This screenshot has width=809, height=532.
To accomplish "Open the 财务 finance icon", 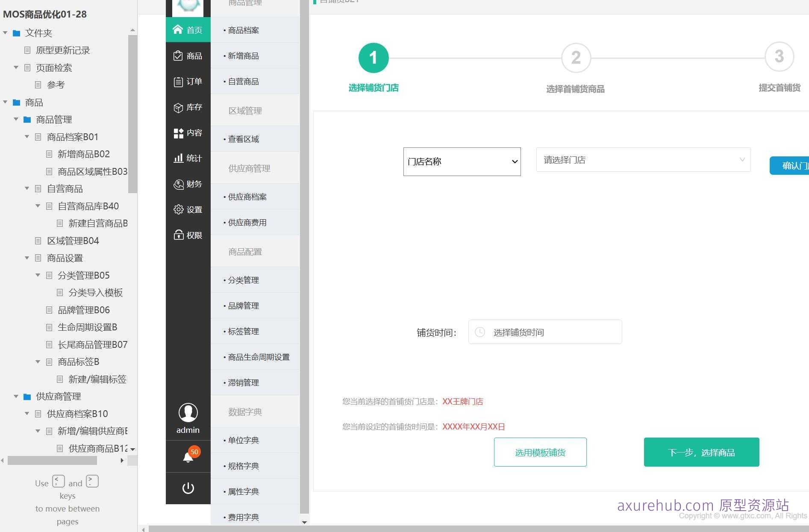I will (178, 184).
